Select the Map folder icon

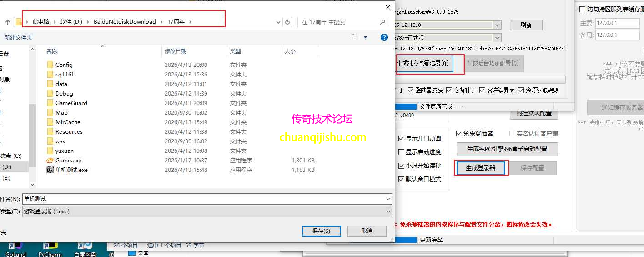[50, 112]
